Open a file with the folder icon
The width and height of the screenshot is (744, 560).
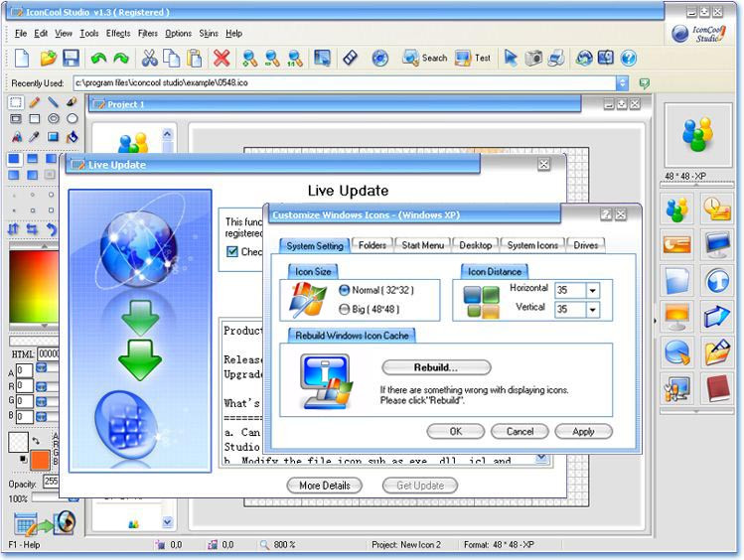48,59
